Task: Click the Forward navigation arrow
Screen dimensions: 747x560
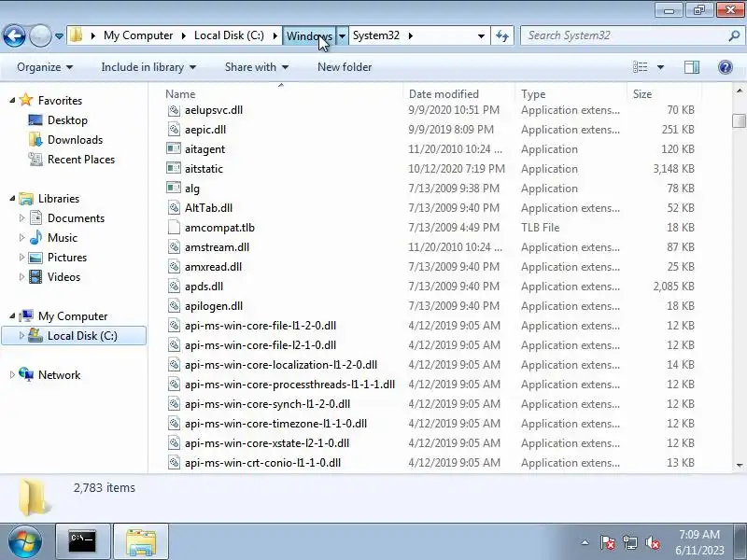Action: tap(40, 35)
